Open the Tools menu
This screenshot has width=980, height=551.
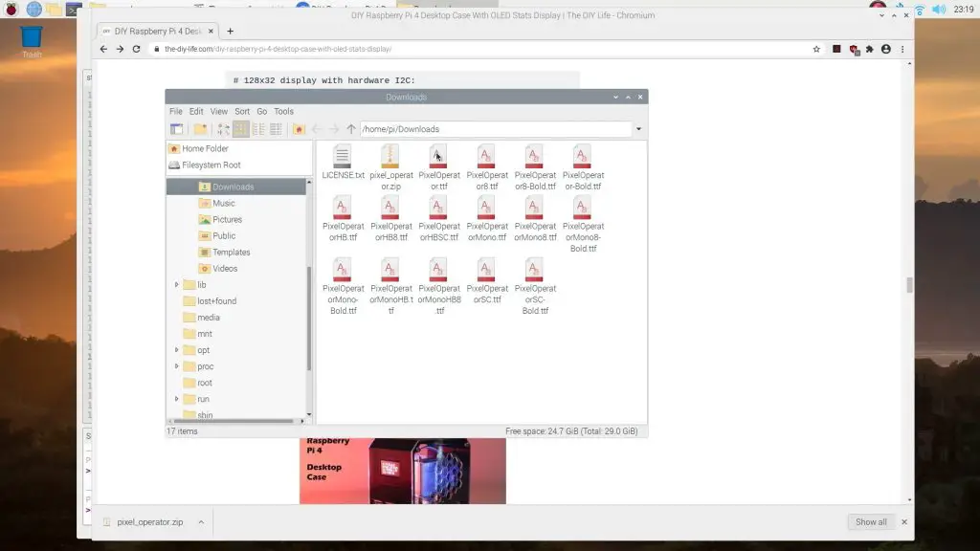[x=283, y=111]
